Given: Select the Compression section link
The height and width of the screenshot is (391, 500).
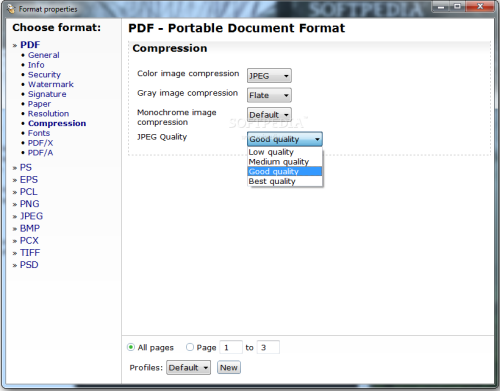Looking at the screenshot, I should pos(57,123).
